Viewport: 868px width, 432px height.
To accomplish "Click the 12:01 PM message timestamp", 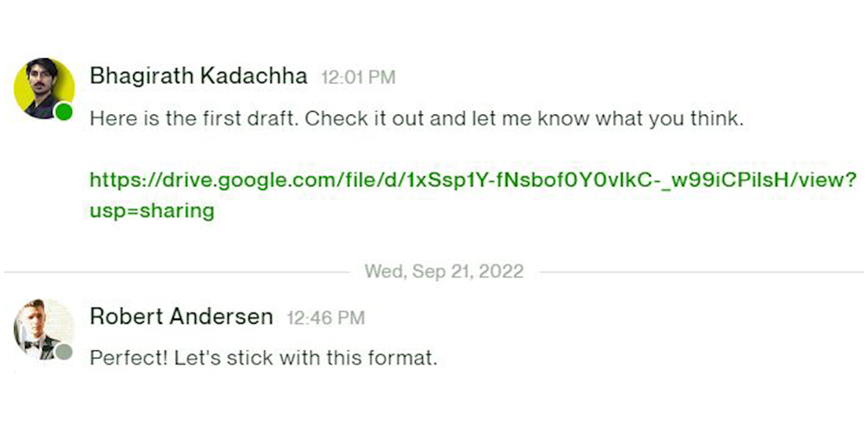I will coord(358,78).
